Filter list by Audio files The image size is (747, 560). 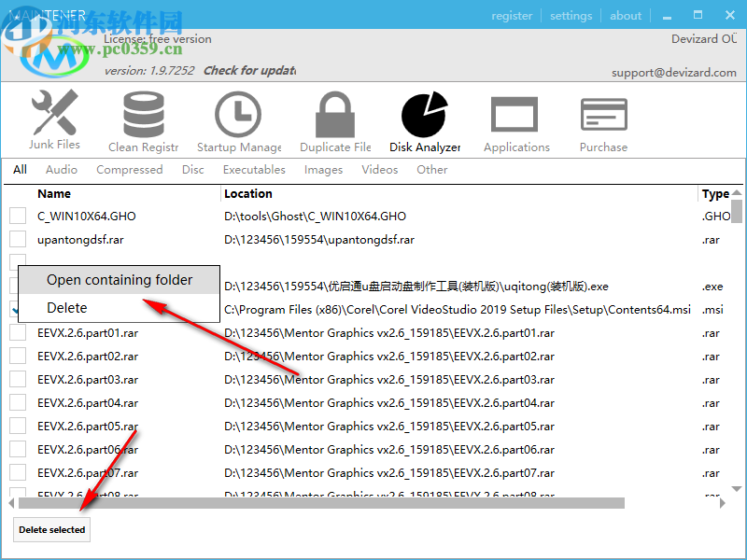click(x=62, y=170)
